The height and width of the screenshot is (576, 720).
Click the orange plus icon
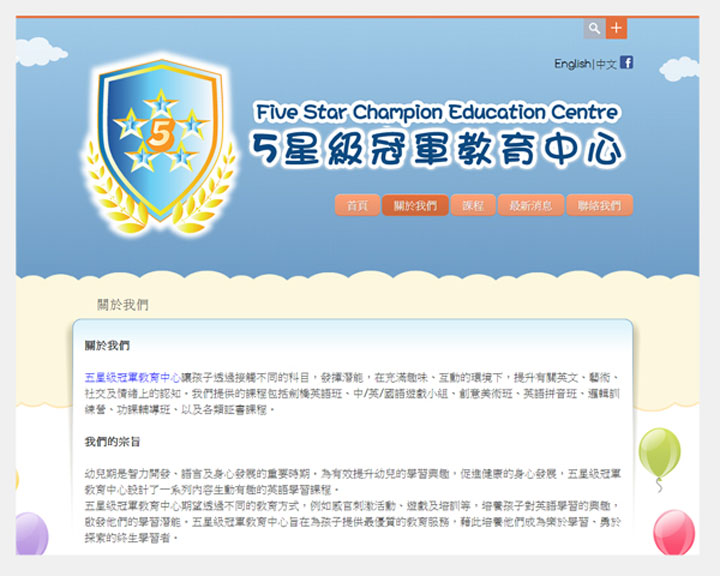pos(616,28)
